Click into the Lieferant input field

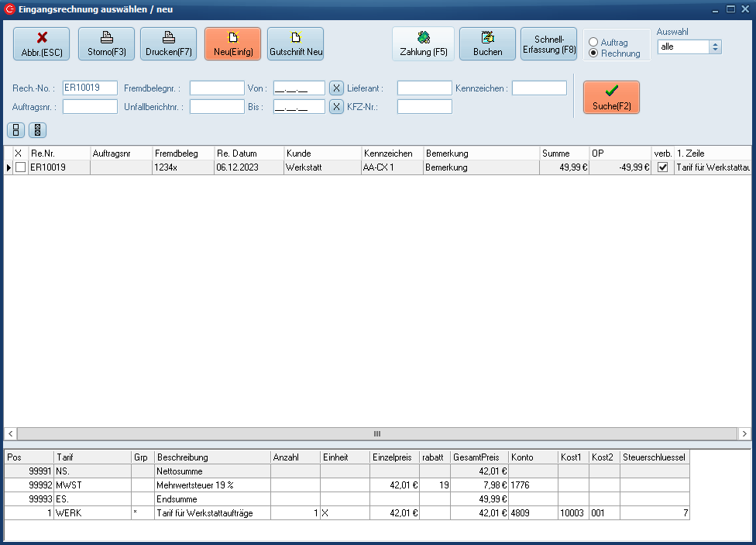[424, 88]
